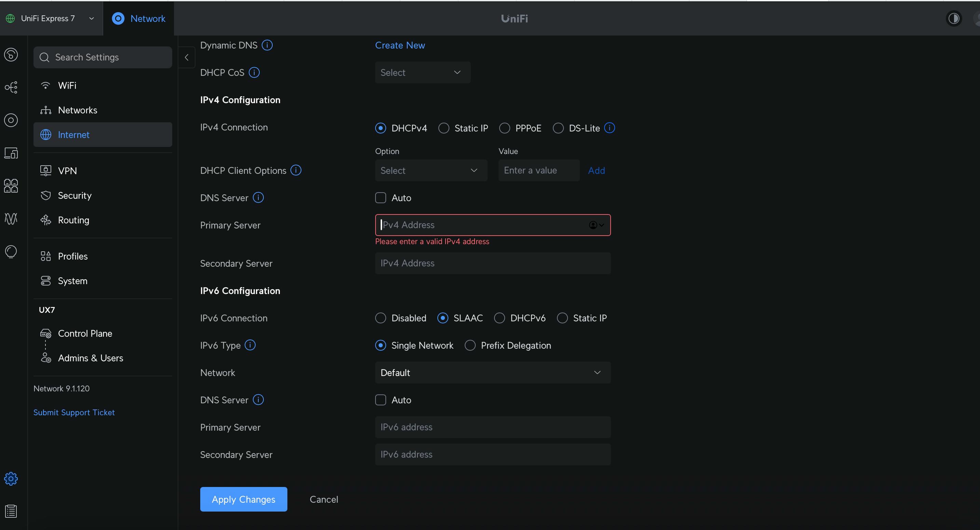Click the info icon next to DHCP CoS
The image size is (980, 530).
click(x=254, y=72)
